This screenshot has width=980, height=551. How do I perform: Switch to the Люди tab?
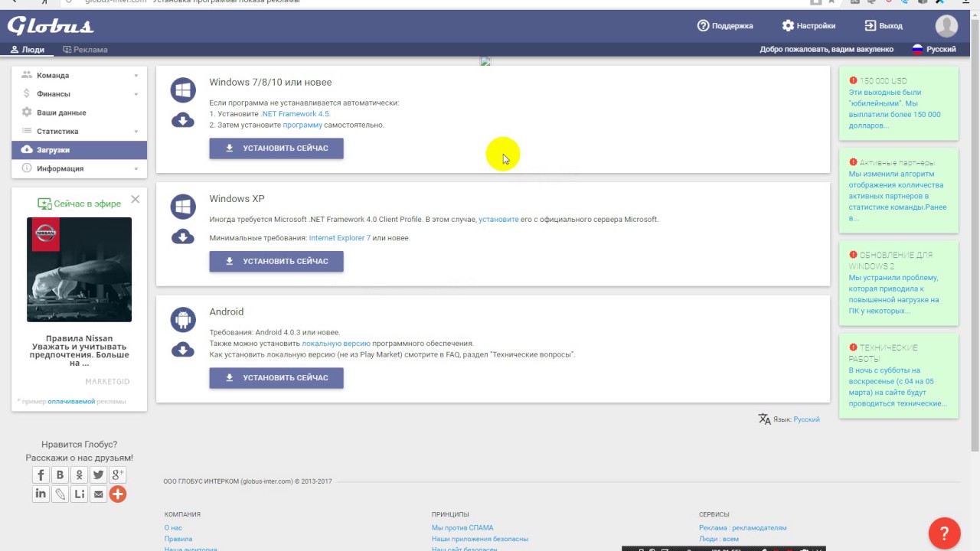[x=28, y=50]
